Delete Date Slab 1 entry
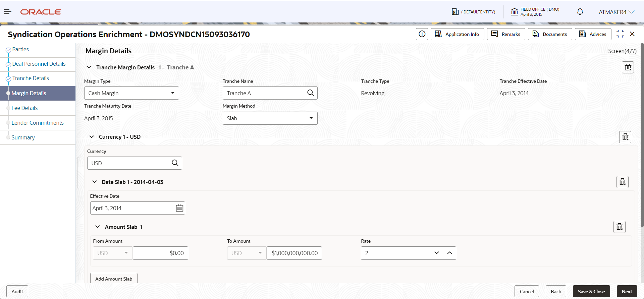 point(623,182)
